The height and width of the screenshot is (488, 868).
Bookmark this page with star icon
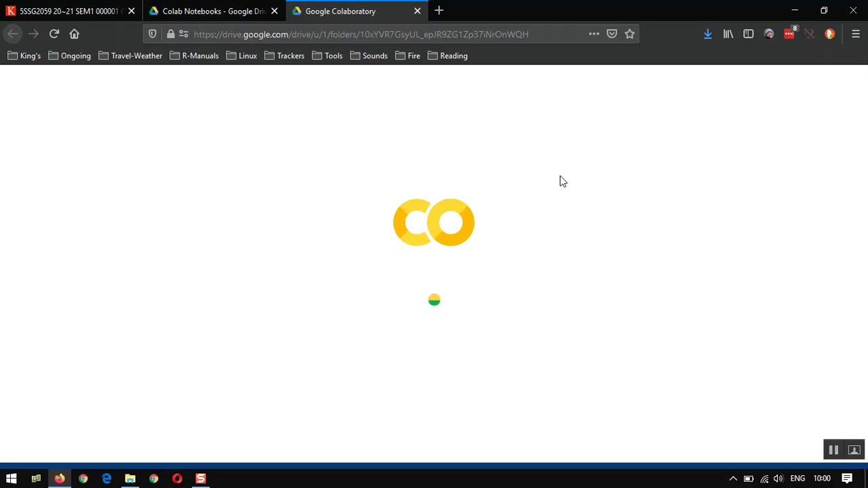630,34
